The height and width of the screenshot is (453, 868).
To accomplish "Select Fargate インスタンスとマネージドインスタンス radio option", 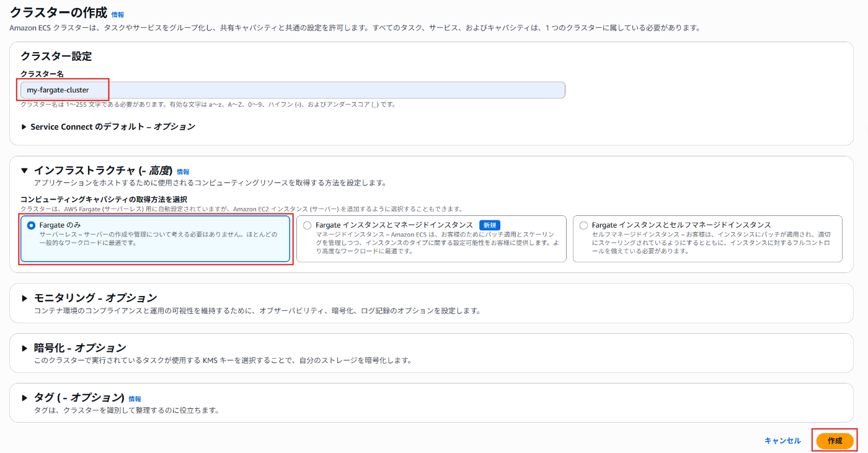I will point(308,225).
